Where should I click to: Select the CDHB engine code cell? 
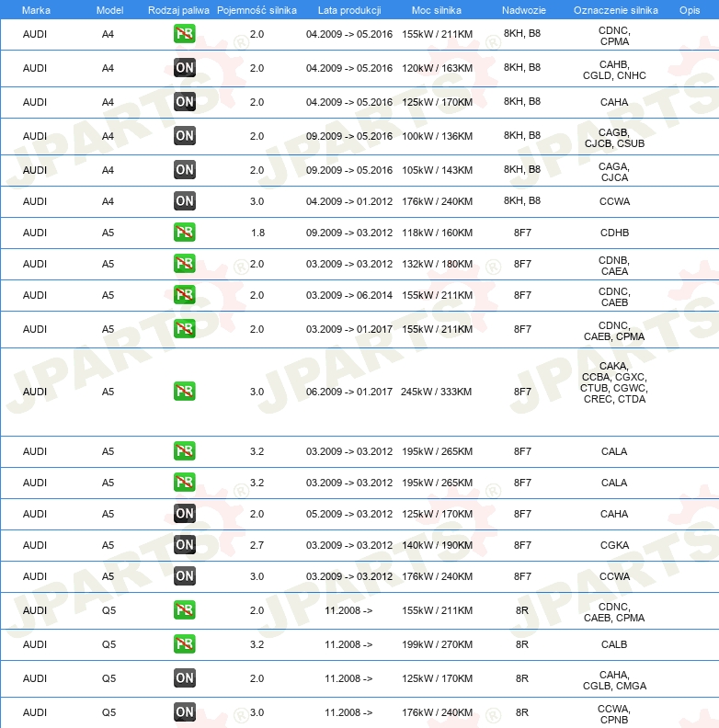pos(614,233)
